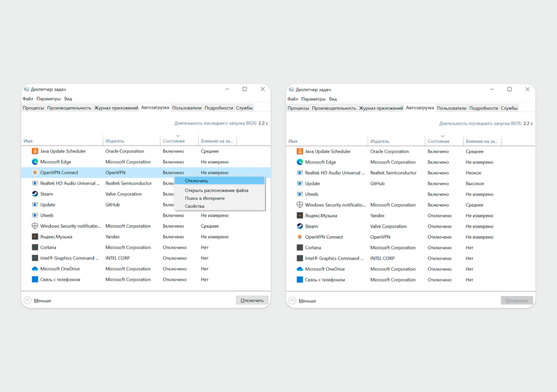
Task: Collapse details with Меньше arrow in right window
Action: pos(292,301)
